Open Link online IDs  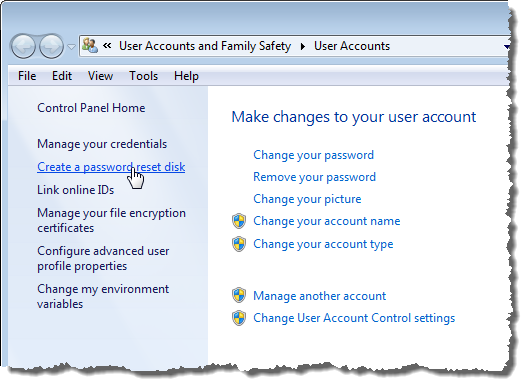[76, 190]
